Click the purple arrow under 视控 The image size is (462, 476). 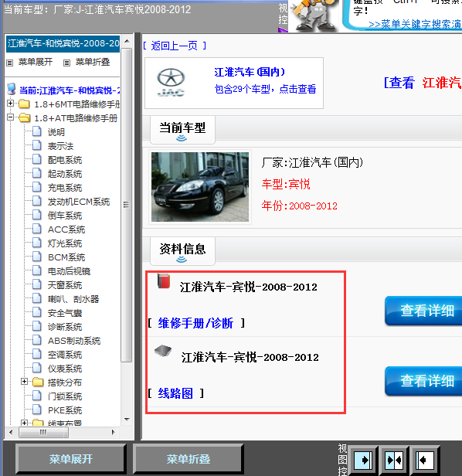(x=283, y=29)
